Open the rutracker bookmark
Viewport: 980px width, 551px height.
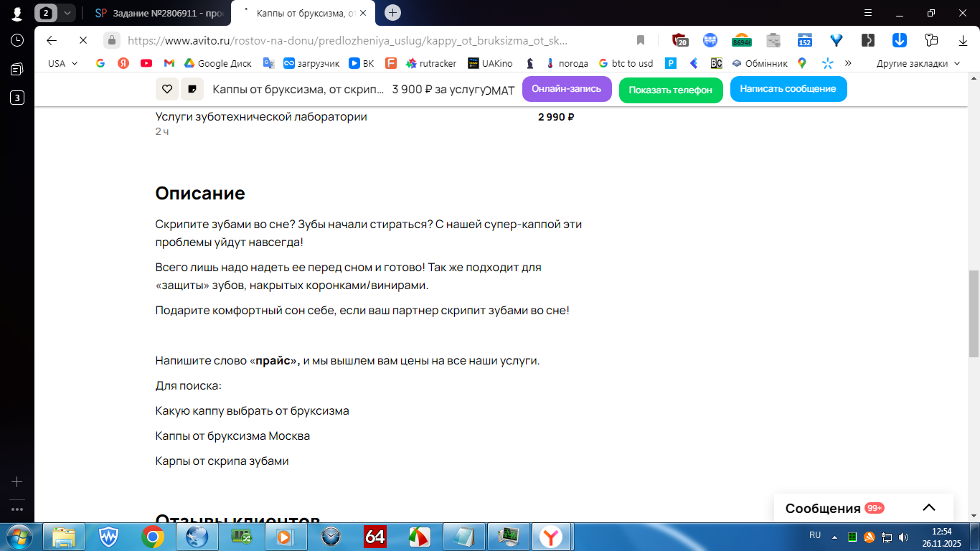431,63
